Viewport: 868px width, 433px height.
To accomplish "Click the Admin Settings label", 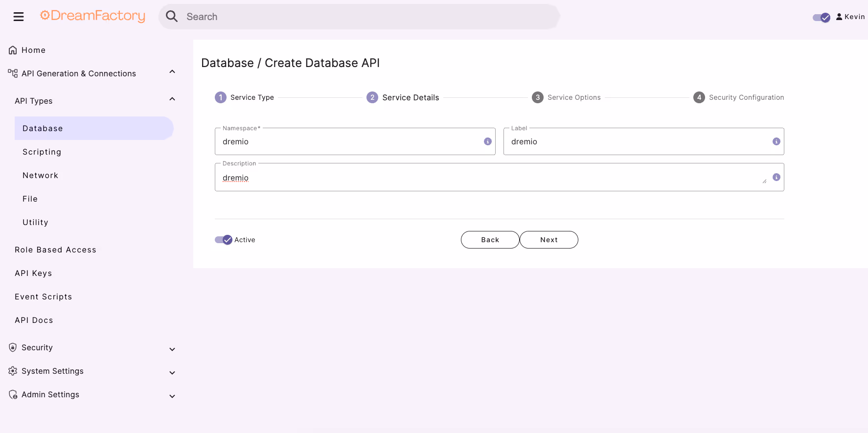I will click(50, 394).
